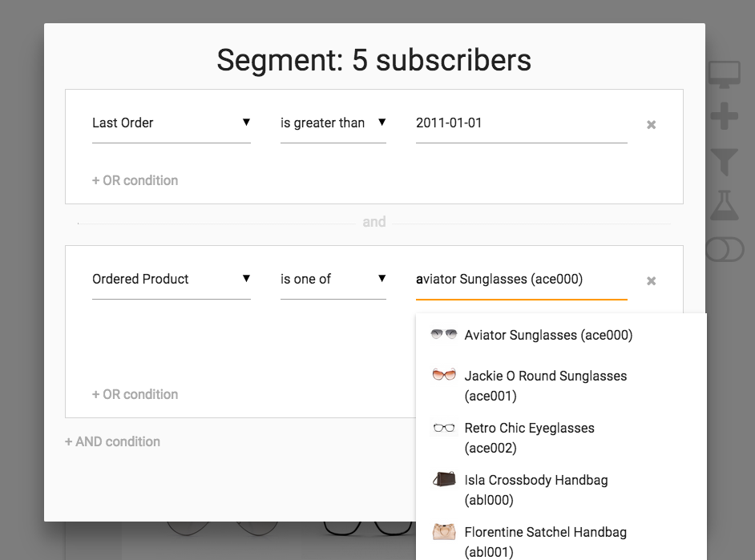755x560 pixels.
Task: Click the 2011-01-01 date input field
Action: (521, 123)
